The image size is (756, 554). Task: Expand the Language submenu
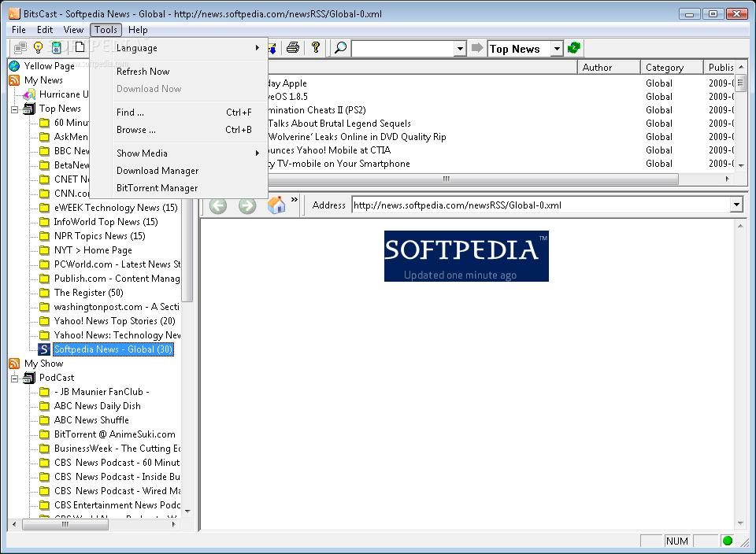pos(179,48)
